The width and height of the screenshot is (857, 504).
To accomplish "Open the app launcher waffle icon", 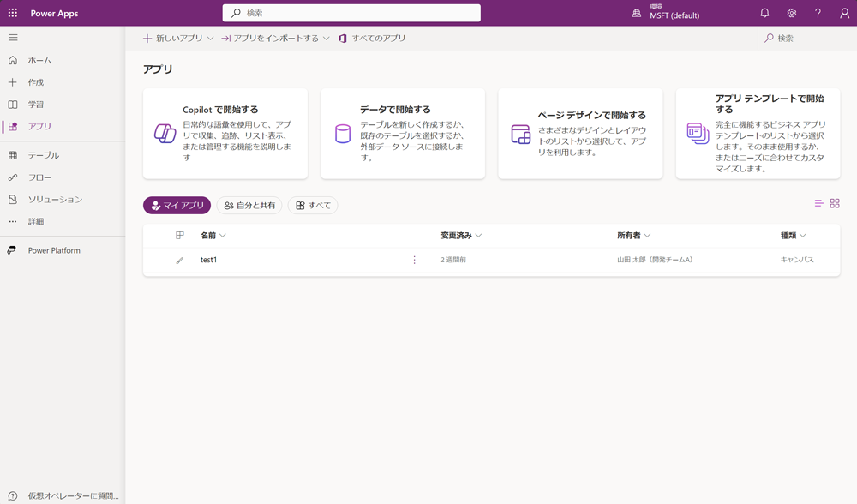I will (13, 13).
